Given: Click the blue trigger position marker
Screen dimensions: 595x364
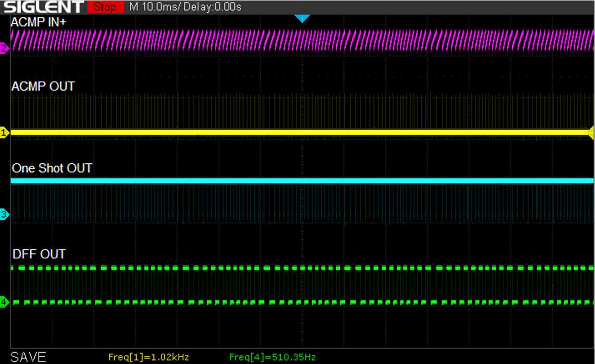Looking at the screenshot, I should [x=302, y=19].
